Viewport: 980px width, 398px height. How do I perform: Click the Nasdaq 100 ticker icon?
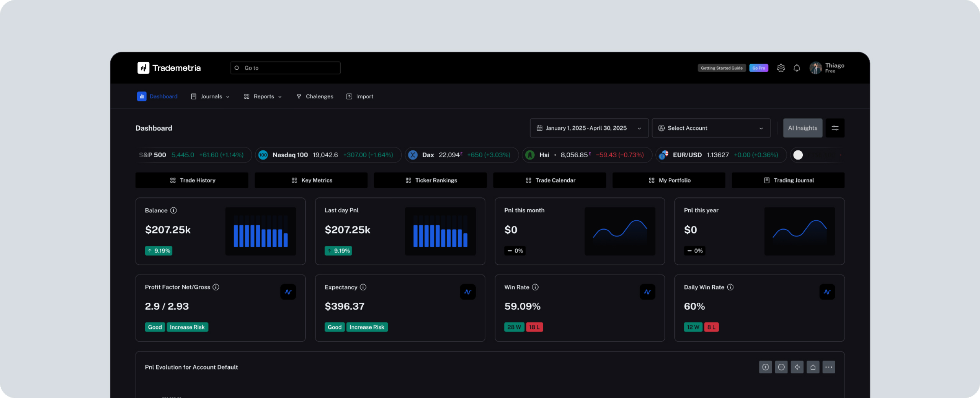(x=263, y=155)
